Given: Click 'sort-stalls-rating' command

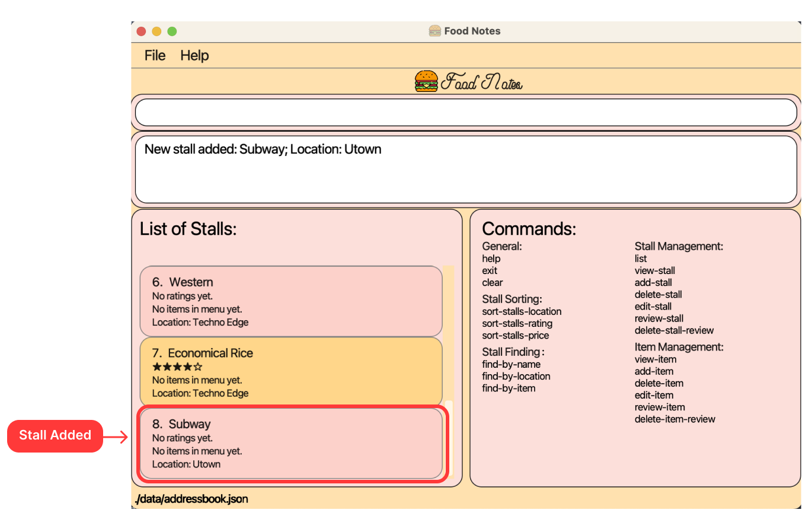Looking at the screenshot, I should pos(517,323).
